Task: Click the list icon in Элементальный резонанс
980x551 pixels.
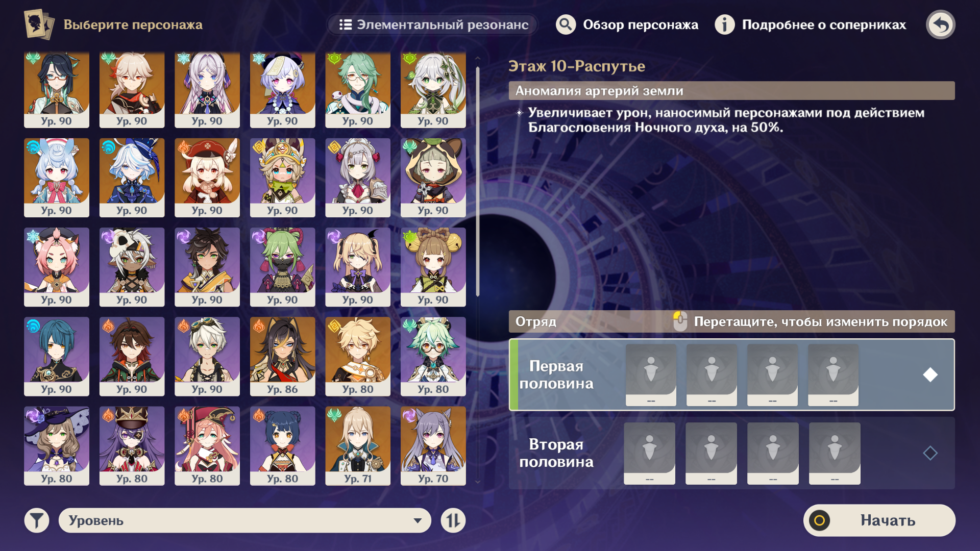Action: (346, 24)
